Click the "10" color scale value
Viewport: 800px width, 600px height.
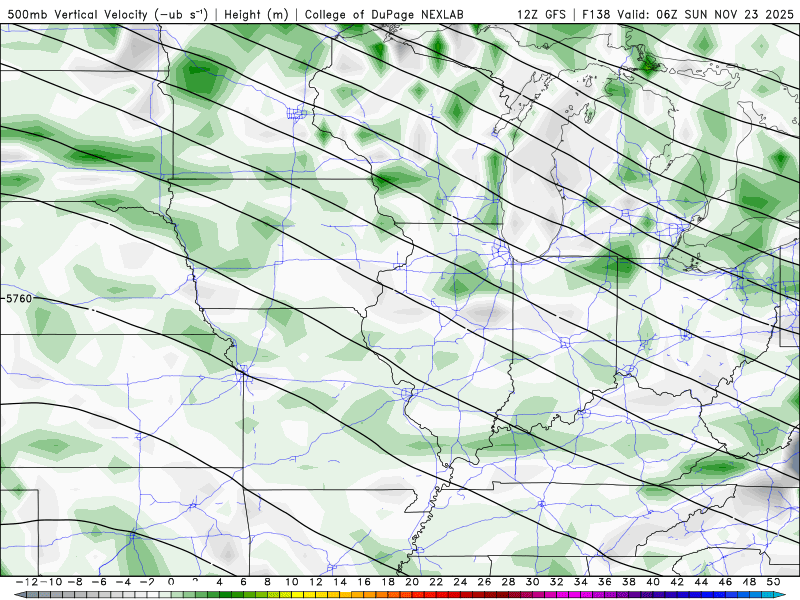coord(291,582)
